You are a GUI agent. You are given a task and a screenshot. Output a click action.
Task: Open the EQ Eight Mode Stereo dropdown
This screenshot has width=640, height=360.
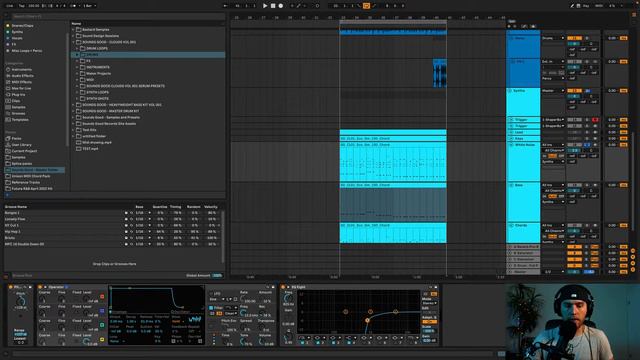(x=429, y=303)
